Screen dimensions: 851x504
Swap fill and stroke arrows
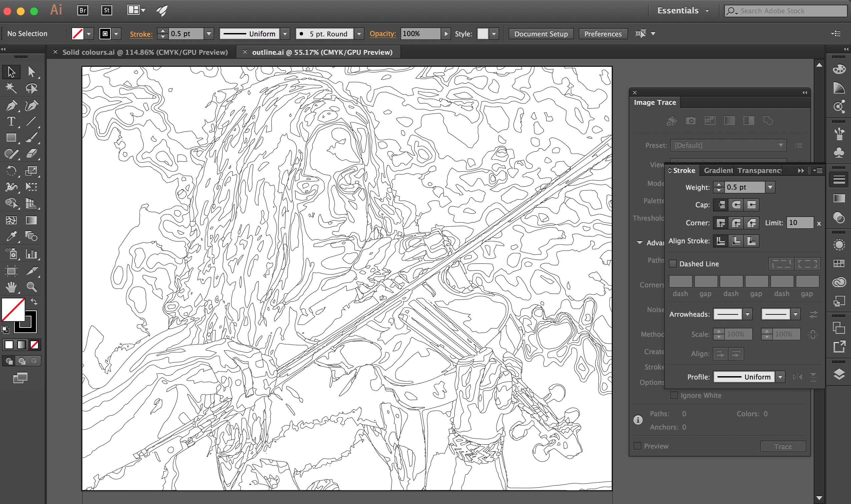pyautogui.click(x=34, y=302)
